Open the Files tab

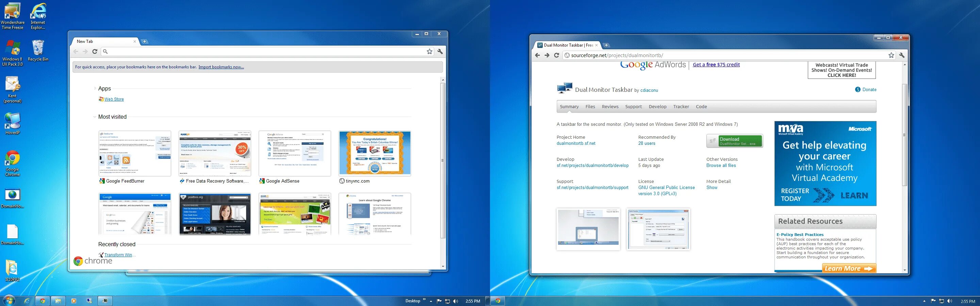pyautogui.click(x=590, y=107)
